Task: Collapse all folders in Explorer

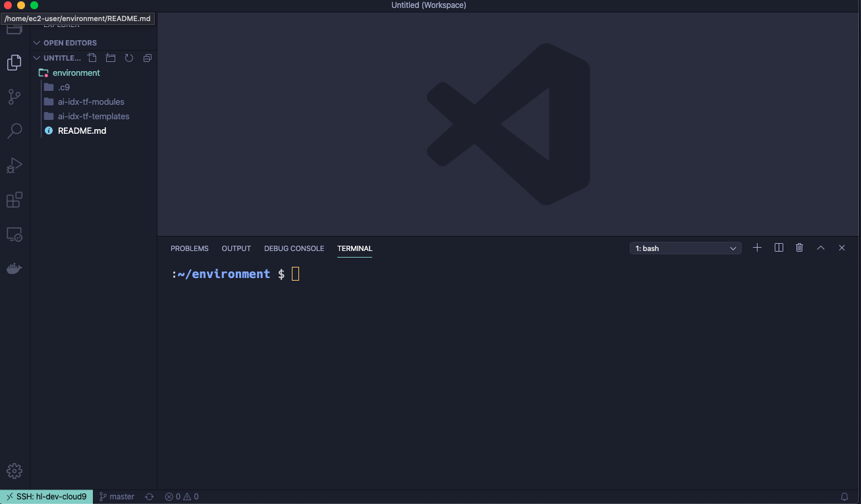Action: (148, 58)
